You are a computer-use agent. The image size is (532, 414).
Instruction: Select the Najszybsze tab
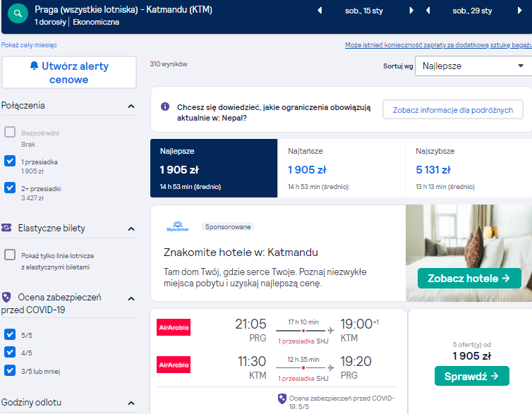click(x=468, y=168)
